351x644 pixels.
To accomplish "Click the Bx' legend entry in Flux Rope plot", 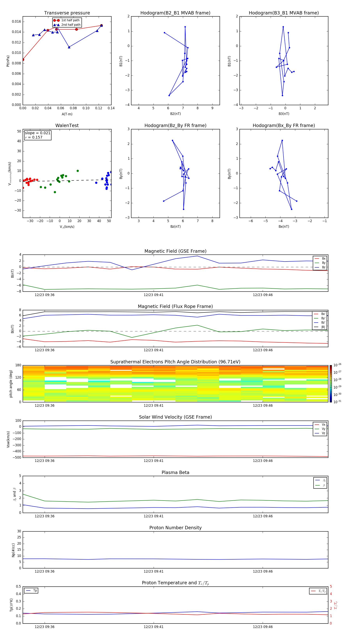I will (320, 314).
